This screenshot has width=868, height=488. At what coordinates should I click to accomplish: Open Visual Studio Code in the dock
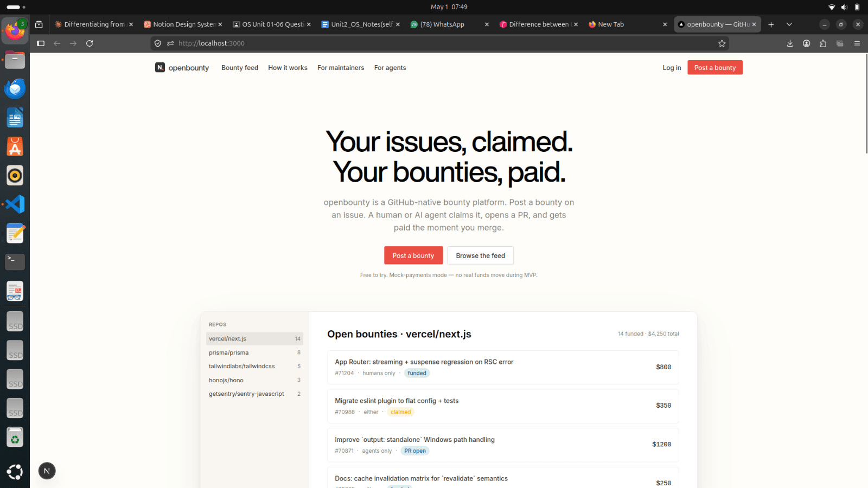point(15,204)
